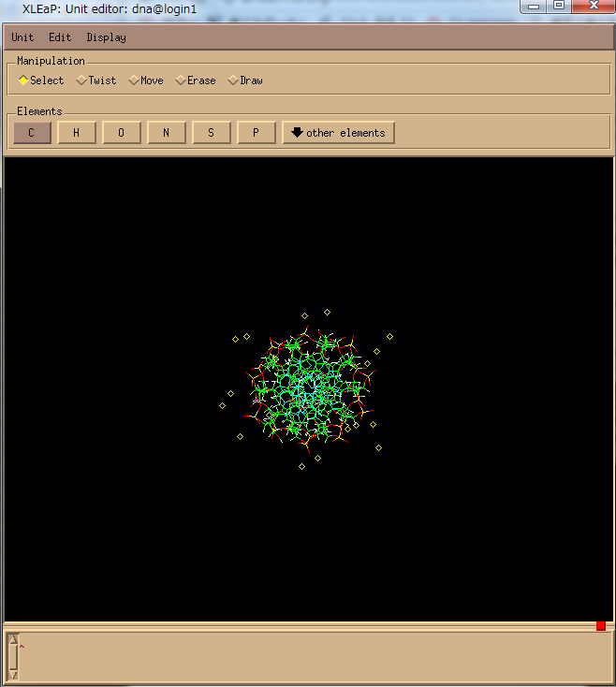This screenshot has width=616, height=687.
Task: Enable the Move manipulation mode
Action: pyautogui.click(x=146, y=80)
